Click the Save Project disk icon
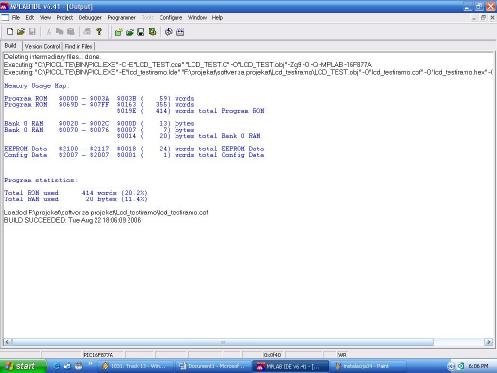The image size is (497, 373). tap(141, 32)
